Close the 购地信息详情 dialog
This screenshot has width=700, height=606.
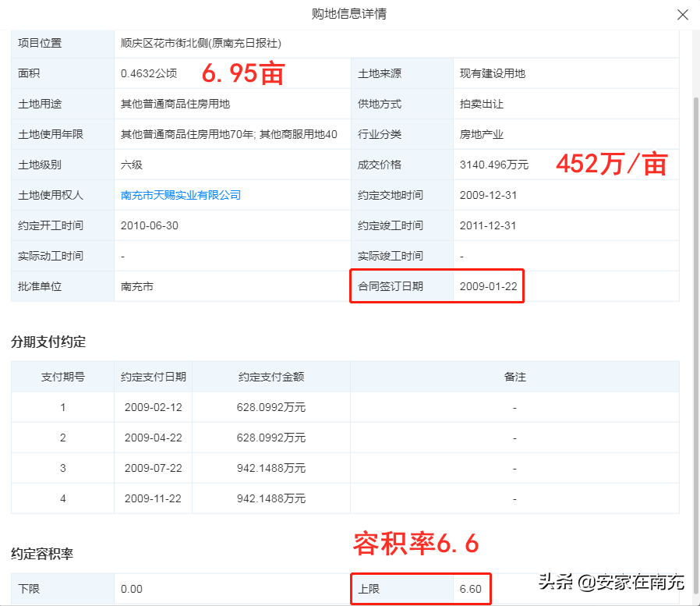(x=682, y=15)
